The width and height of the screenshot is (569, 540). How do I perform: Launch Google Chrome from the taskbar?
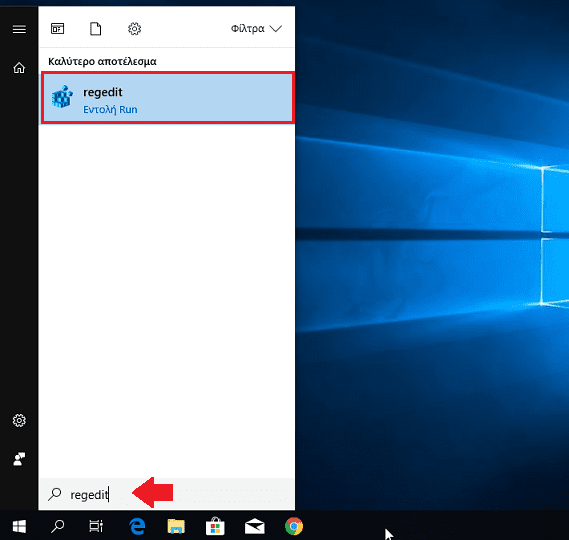294,526
